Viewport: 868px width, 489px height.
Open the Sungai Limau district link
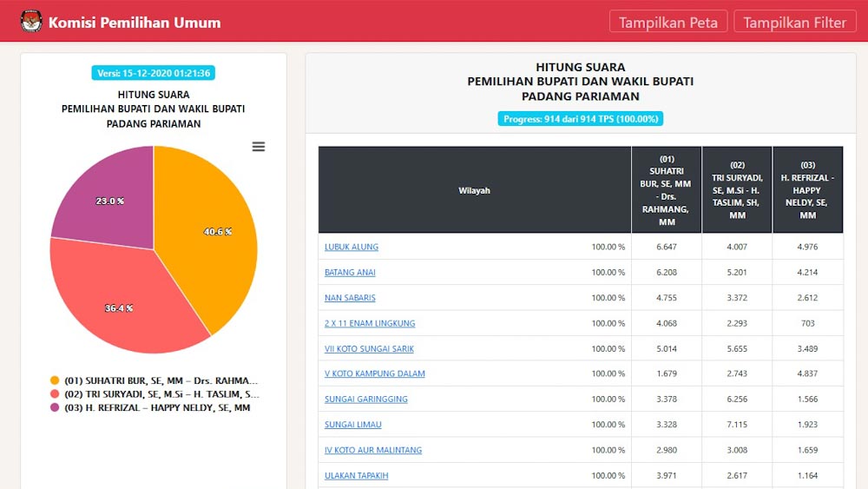[x=352, y=425]
